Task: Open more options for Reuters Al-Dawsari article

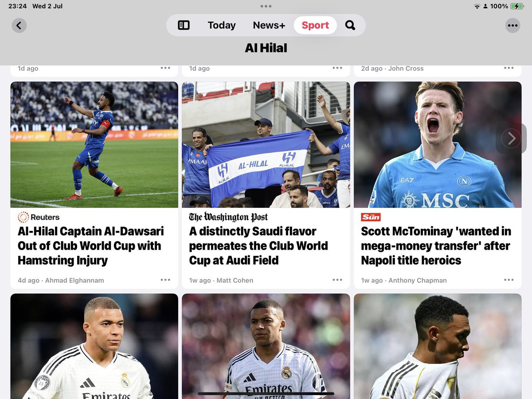Action: pyautogui.click(x=165, y=280)
